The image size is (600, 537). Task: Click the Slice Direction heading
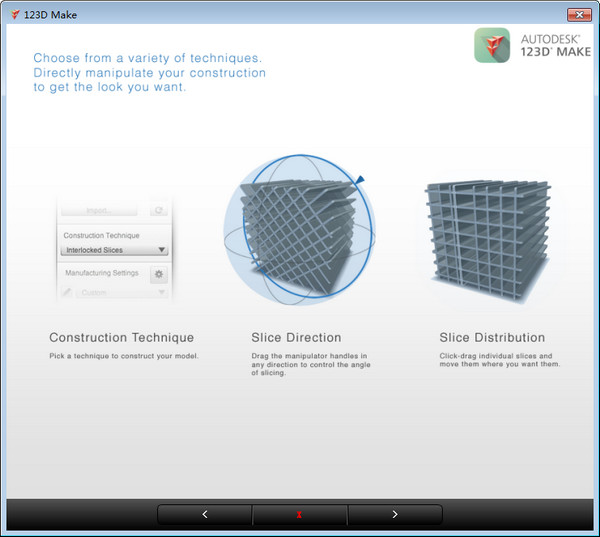pyautogui.click(x=296, y=338)
